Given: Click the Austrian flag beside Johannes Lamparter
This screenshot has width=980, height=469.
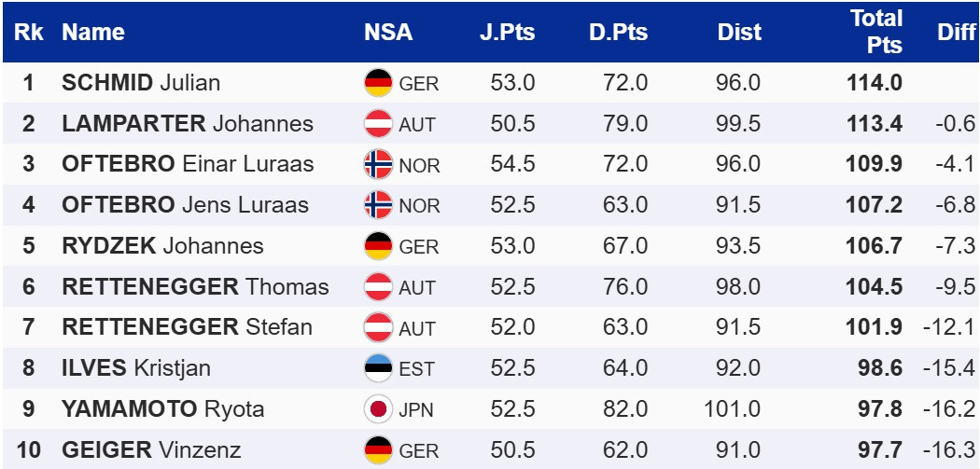Looking at the screenshot, I should click(378, 124).
